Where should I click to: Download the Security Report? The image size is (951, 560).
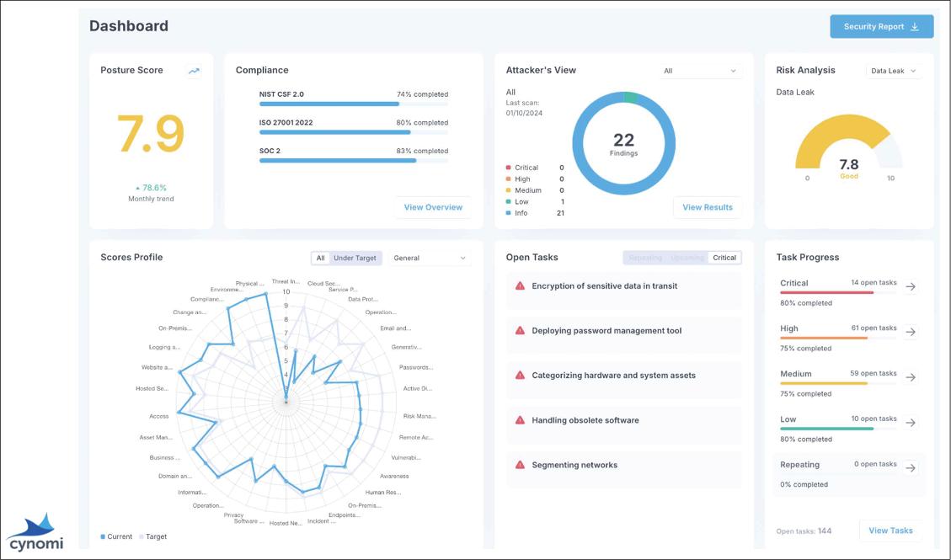pos(881,27)
